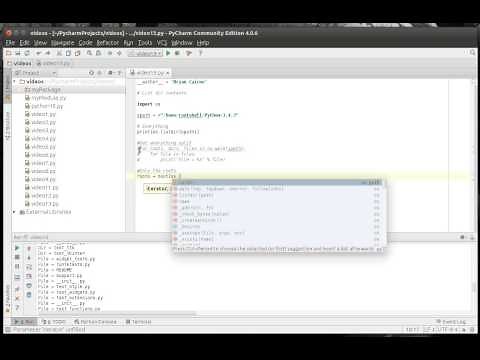Click Scroll from Source icon in Project panel

click(91, 73)
